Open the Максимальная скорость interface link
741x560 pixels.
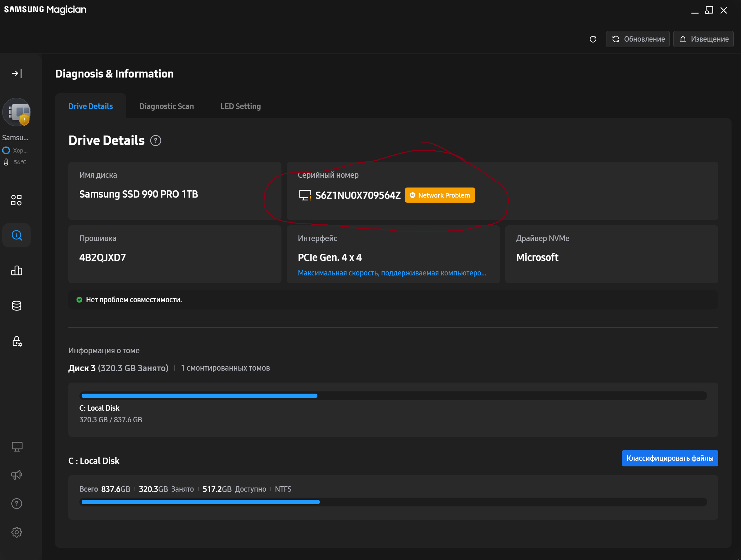pyautogui.click(x=392, y=273)
